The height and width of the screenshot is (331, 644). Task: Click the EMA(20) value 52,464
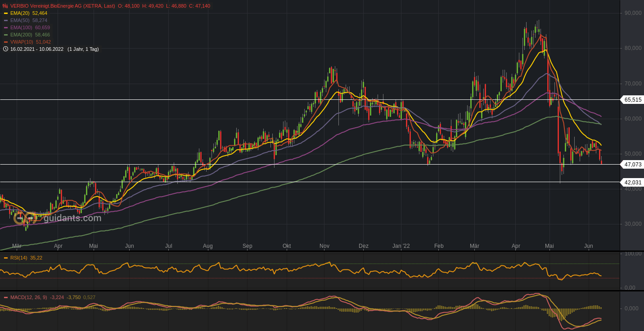click(x=40, y=13)
